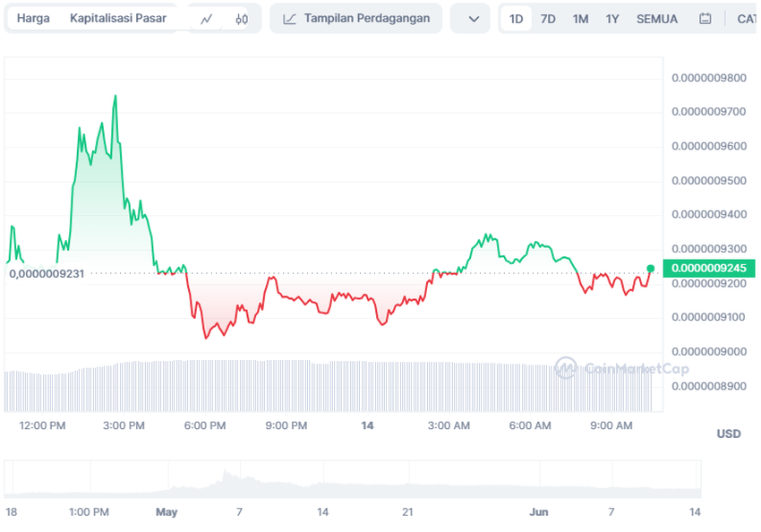Screen dimensions: 761x532
Task: Select the Kapitalisasi Pasar tab
Action: pyautogui.click(x=118, y=18)
